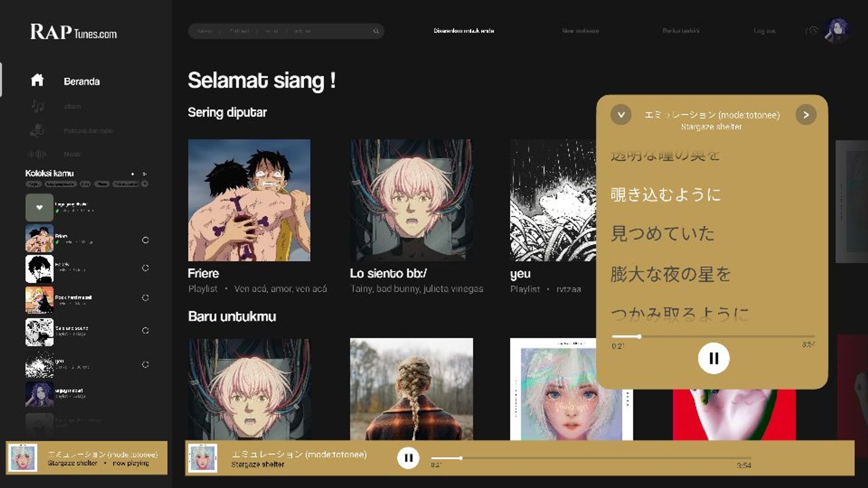Select the Direkomendasikan untuk anda tab

[x=464, y=31]
